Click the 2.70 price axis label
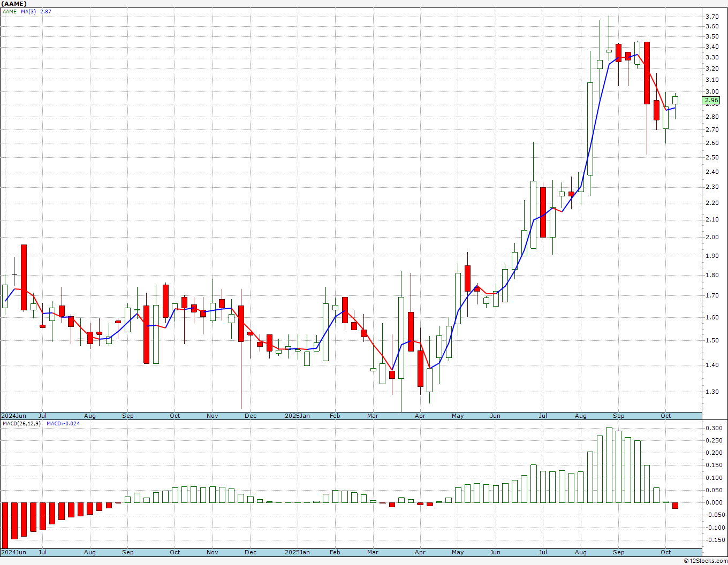Image resolution: width=728 pixels, height=565 pixels. click(712, 130)
